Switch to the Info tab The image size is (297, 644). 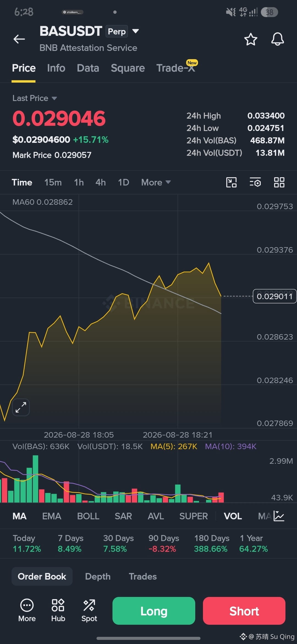coord(56,68)
